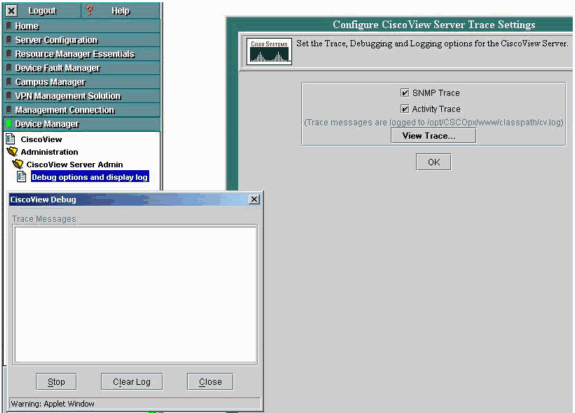Uncheck the SNMP Trace checkbox

click(x=404, y=93)
